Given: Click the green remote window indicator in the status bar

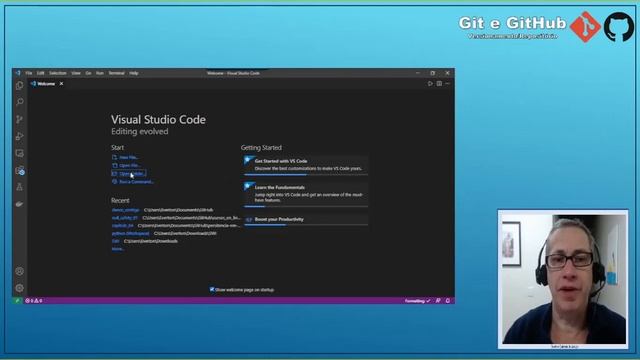Looking at the screenshot, I should (x=17, y=301).
